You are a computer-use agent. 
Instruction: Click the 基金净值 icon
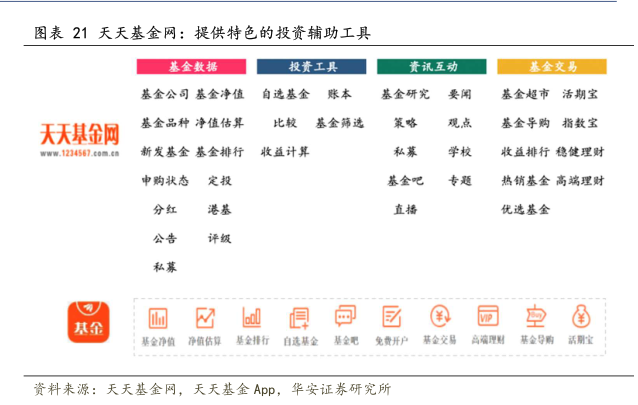tap(158, 319)
